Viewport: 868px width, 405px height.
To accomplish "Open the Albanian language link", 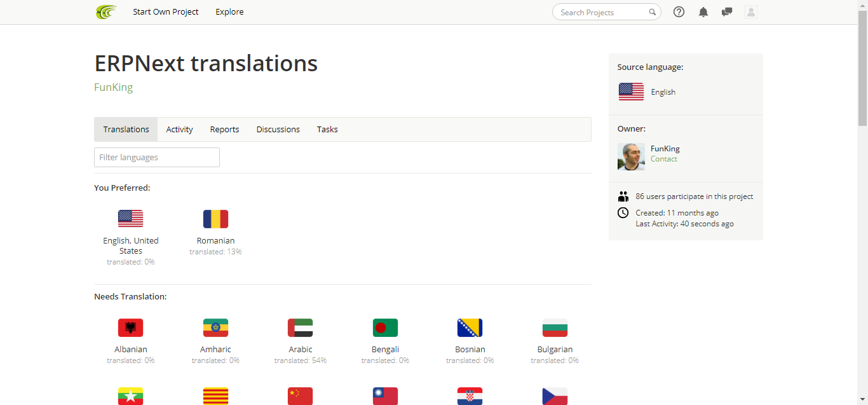I will click(x=130, y=350).
